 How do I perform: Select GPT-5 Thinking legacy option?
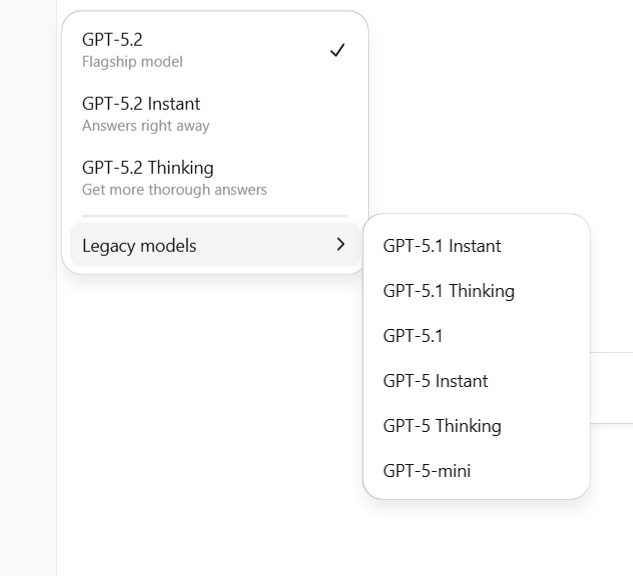[x=441, y=426]
